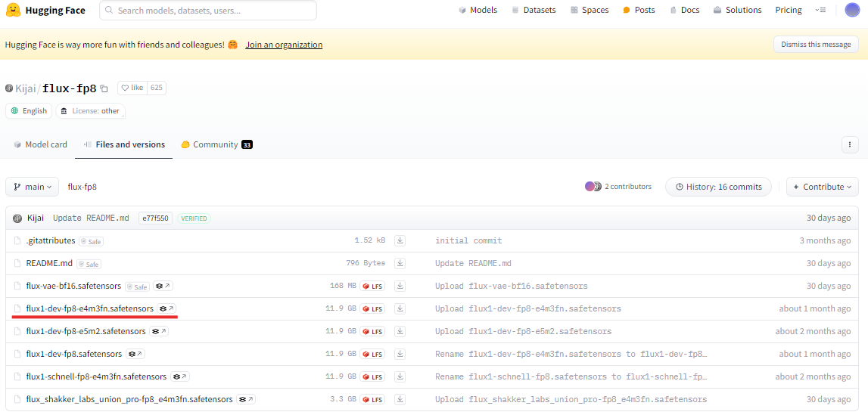Click LFS badge for flux1-dev-fp8-e4m3fn.safetensors
This screenshot has height=412, width=868.
pyautogui.click(x=372, y=309)
